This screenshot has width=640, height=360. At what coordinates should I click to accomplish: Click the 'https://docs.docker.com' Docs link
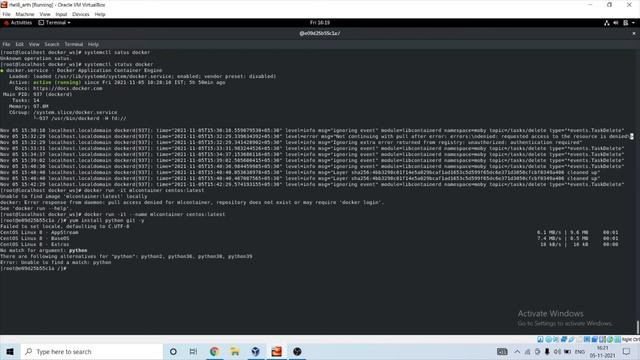(x=67, y=88)
